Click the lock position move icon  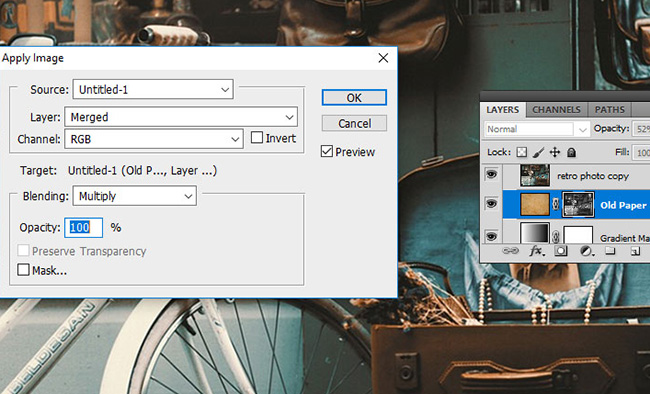coord(555,152)
